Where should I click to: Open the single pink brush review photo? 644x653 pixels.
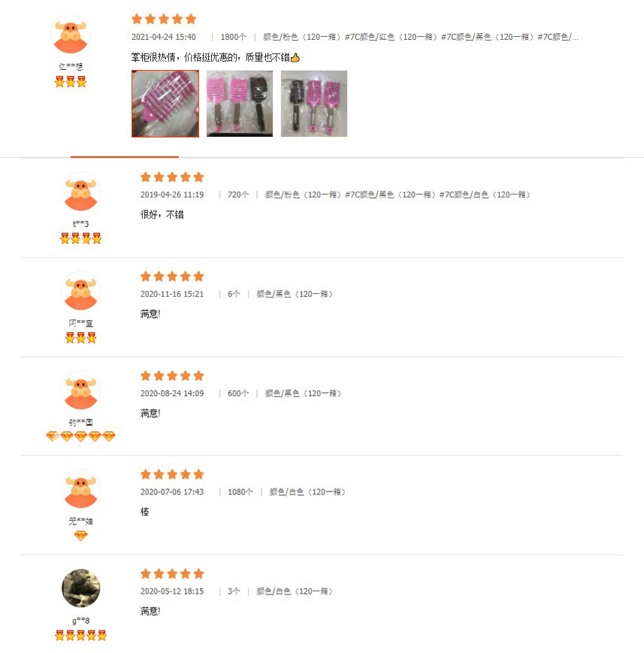165,104
